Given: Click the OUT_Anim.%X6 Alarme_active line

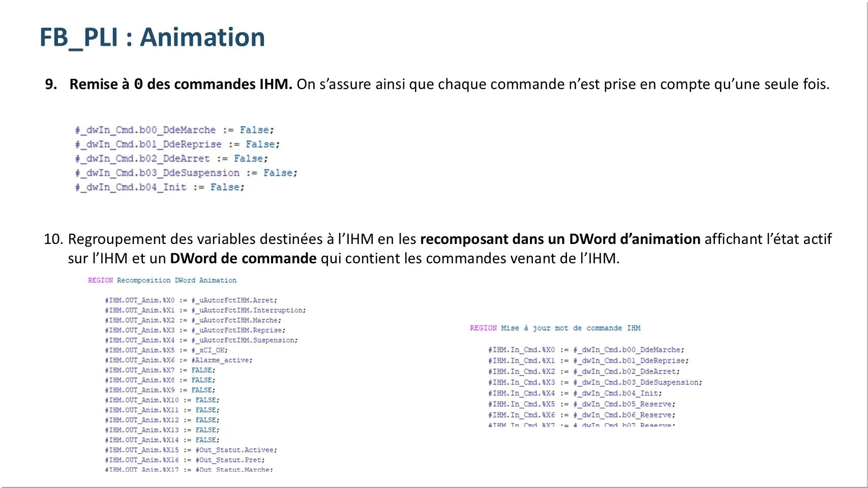Looking at the screenshot, I should tap(178, 360).
